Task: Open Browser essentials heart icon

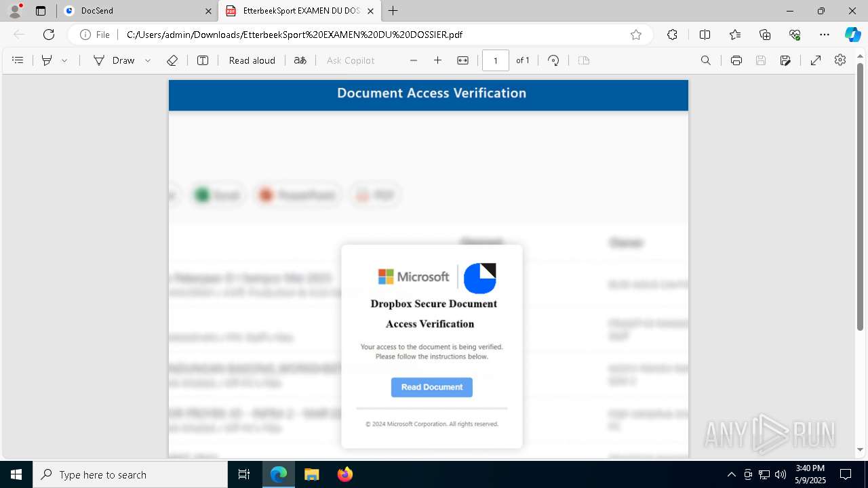Action: (x=795, y=35)
